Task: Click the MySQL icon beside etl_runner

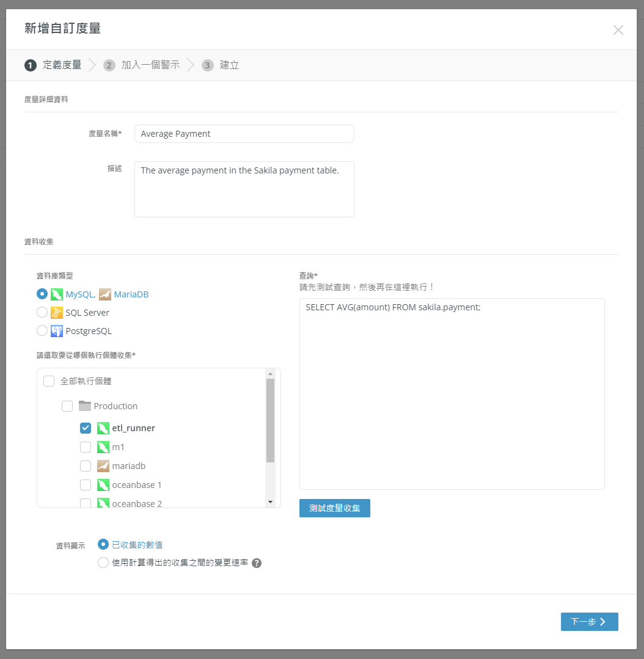Action: [x=103, y=428]
